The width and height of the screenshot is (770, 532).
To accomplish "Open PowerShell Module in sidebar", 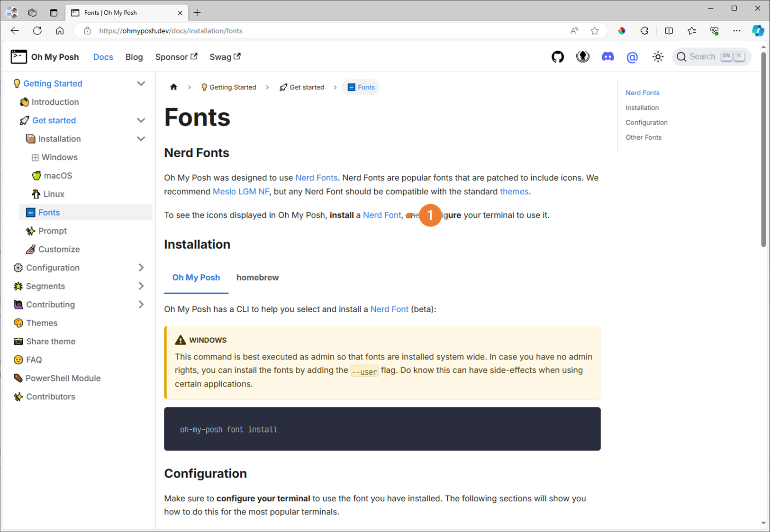I will pos(63,379).
